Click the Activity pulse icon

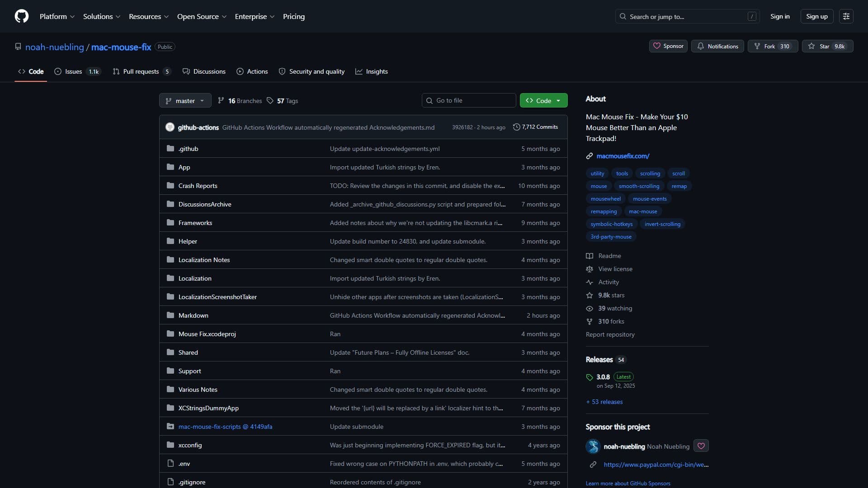click(590, 282)
